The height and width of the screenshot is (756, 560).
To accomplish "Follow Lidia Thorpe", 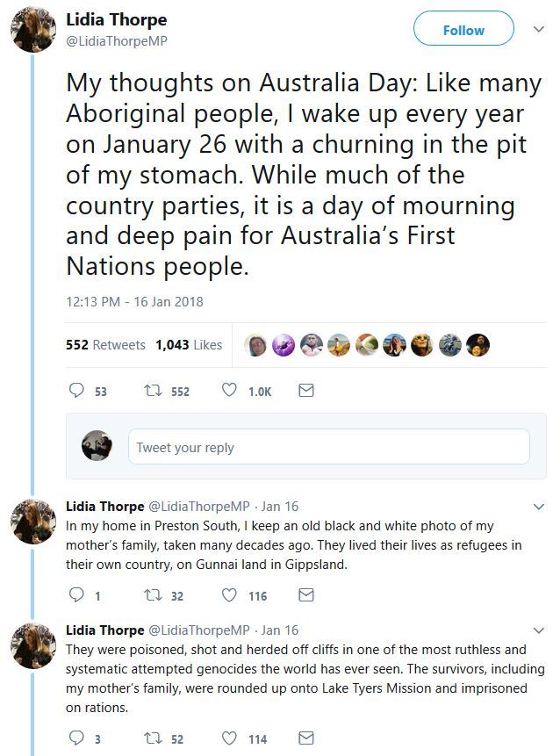I will coord(463,30).
